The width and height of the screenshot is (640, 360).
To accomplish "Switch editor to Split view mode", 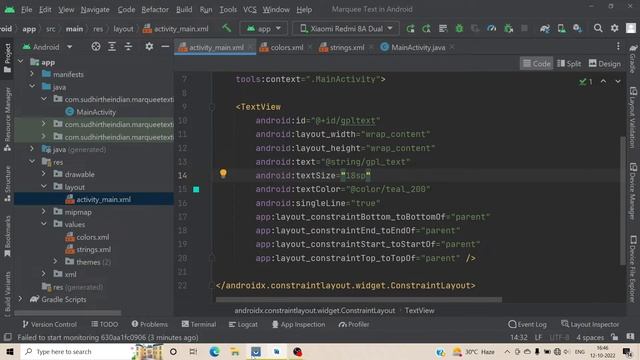I will coord(569,64).
